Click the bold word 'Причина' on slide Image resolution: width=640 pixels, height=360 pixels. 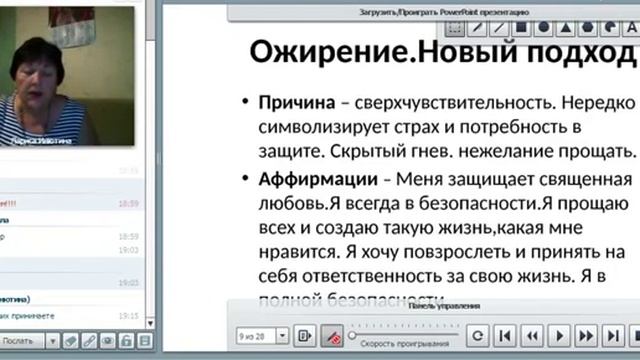[297, 102]
